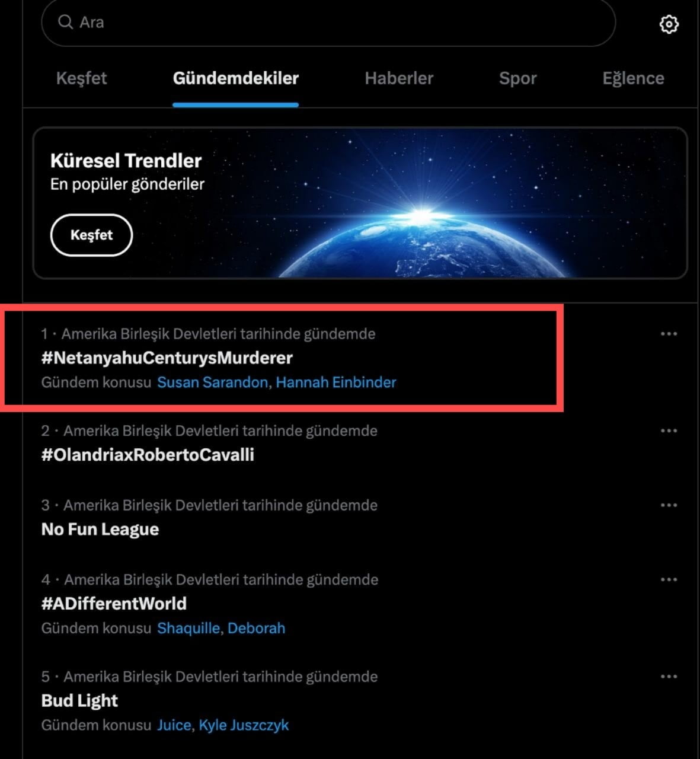Open the Shaquille topic link

188,629
